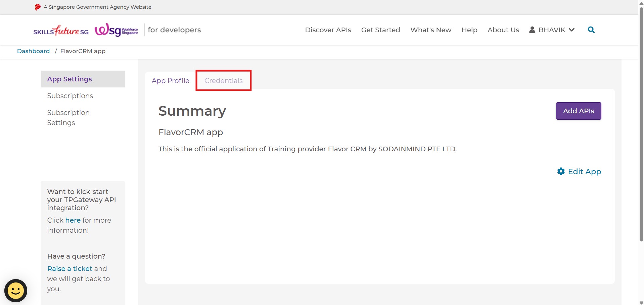The height and width of the screenshot is (305, 644).
Task: Click the red Singapore lion crest icon
Action: (38, 7)
